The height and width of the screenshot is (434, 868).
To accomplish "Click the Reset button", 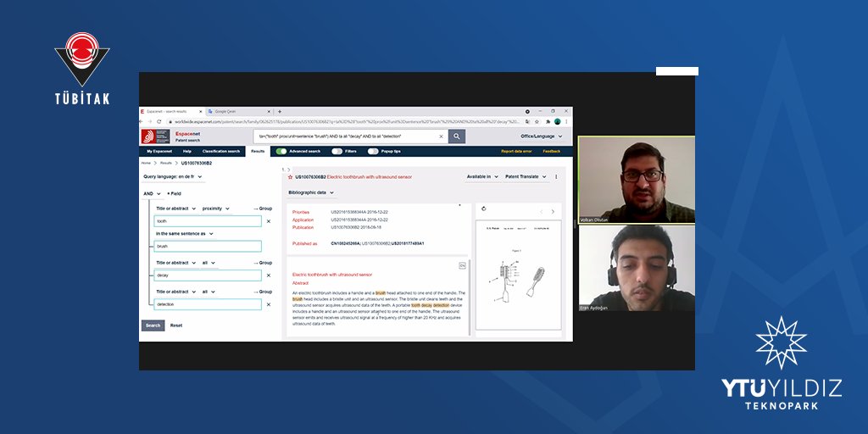I will click(x=176, y=325).
